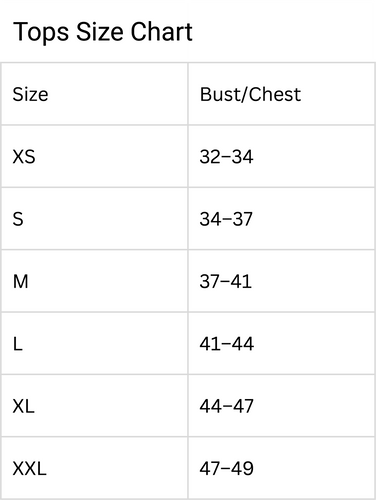This screenshot has width=376, height=500.
Task: Click the number 49 in XXL row
Action: coord(243,468)
